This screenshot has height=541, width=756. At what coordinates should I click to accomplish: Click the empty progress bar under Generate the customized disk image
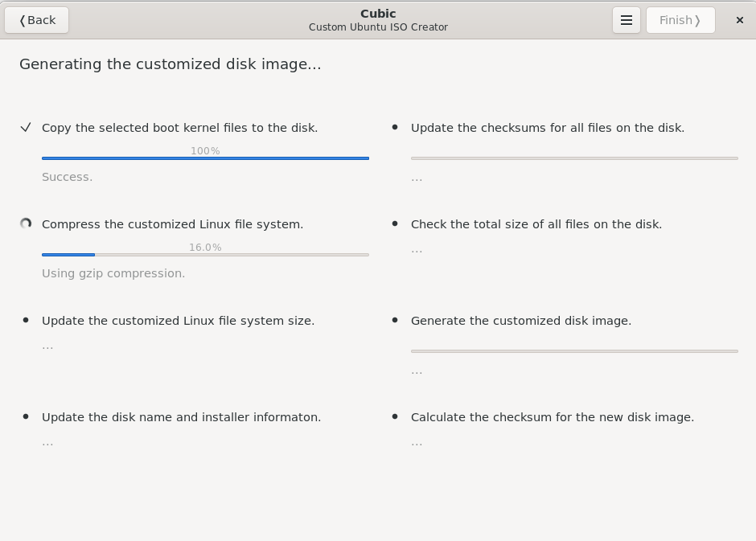(x=574, y=351)
